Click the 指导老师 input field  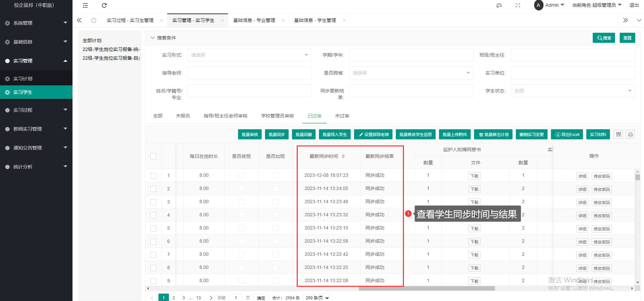tap(250, 73)
